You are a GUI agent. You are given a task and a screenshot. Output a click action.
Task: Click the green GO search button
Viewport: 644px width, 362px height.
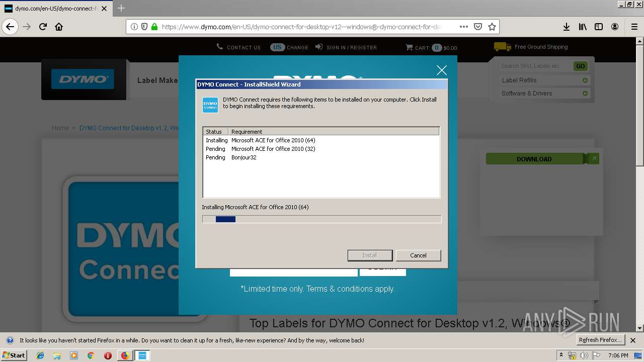(580, 66)
